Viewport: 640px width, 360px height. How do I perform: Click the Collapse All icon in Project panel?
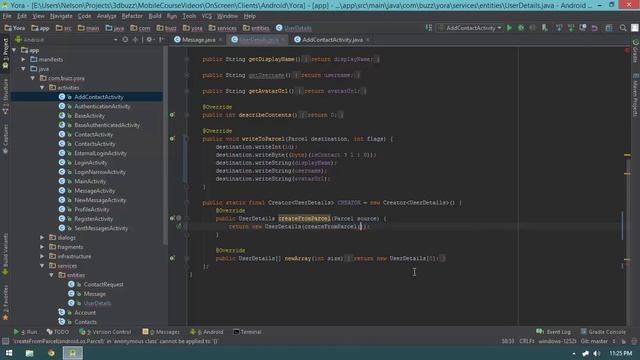click(136, 40)
